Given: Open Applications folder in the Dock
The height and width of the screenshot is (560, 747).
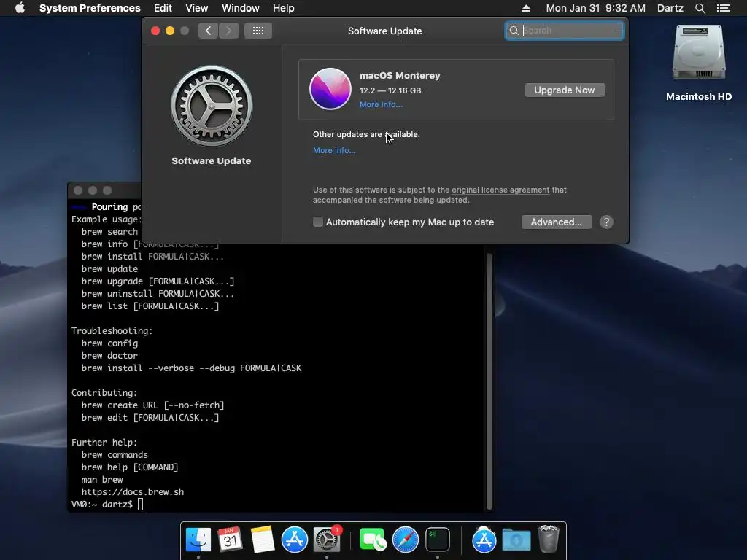Looking at the screenshot, I should pyautogui.click(x=484, y=540).
